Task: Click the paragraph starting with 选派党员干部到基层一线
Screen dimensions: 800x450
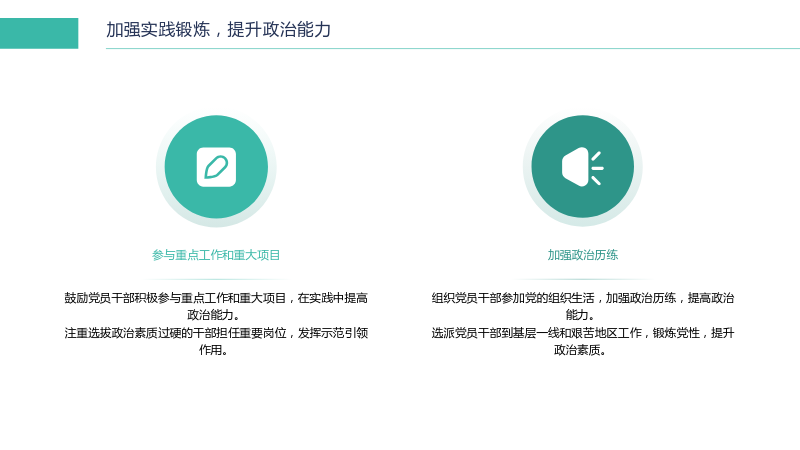Action: tap(583, 341)
